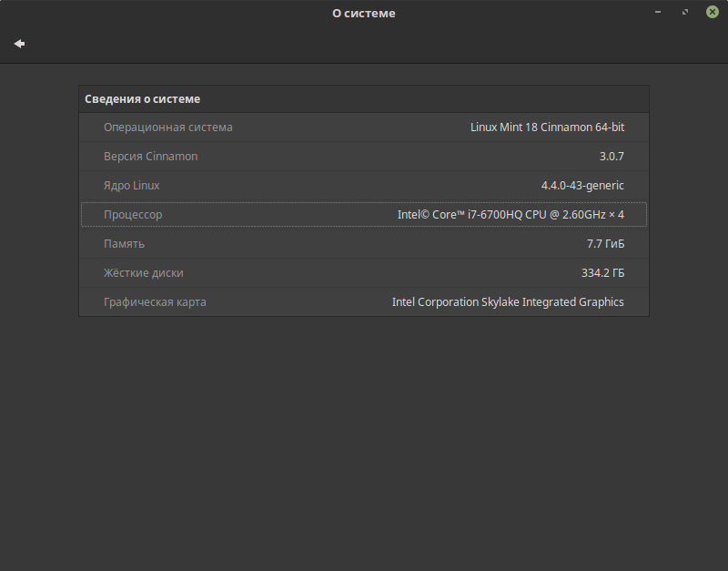Select the Версия Cinnamon label

click(x=151, y=157)
